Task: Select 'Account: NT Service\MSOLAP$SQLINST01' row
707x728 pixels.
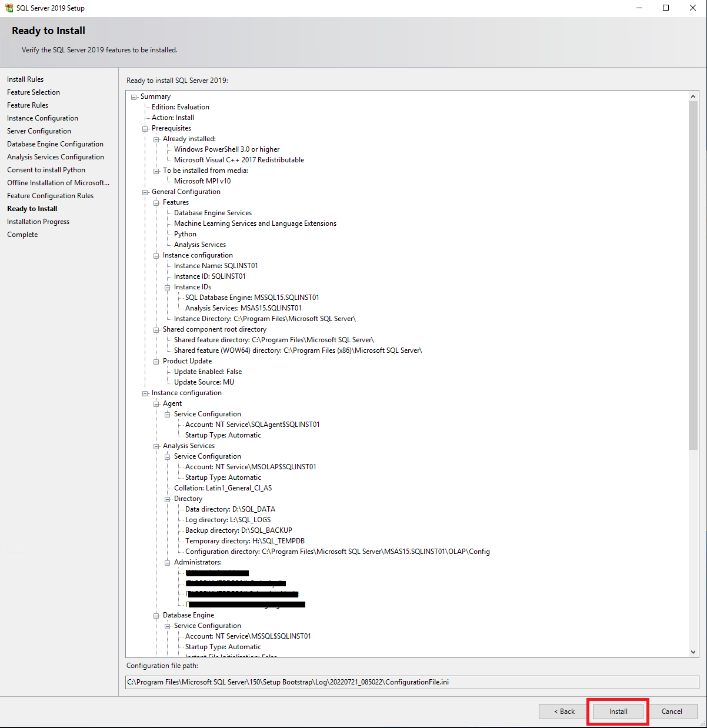Action: pyautogui.click(x=251, y=467)
